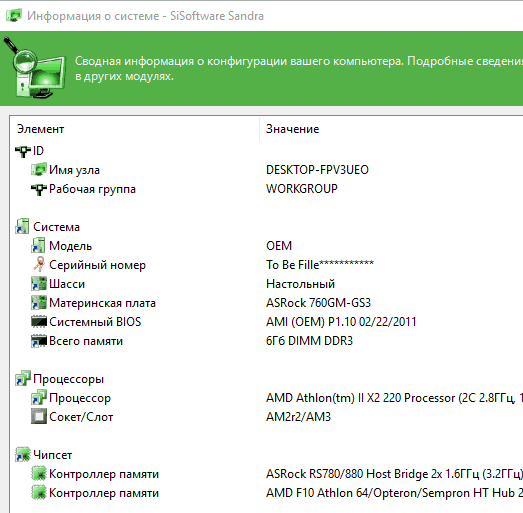Click the Настольный chassis value

pos(300,284)
